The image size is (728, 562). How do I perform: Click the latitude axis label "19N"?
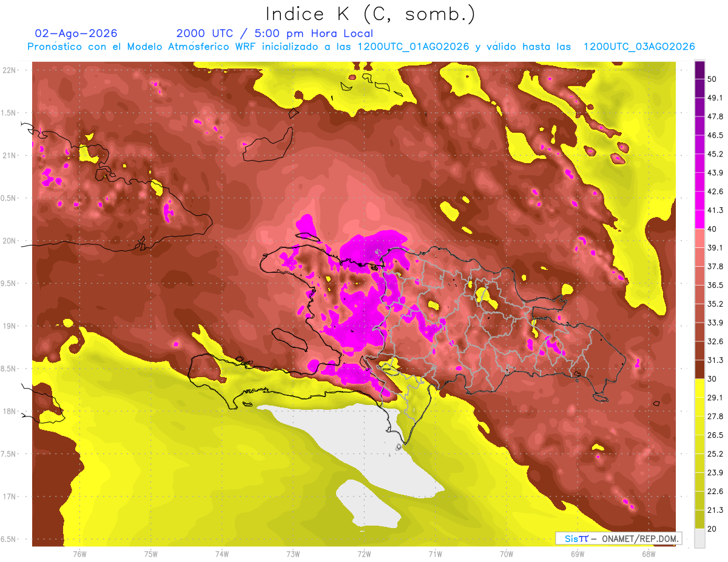[x=10, y=326]
